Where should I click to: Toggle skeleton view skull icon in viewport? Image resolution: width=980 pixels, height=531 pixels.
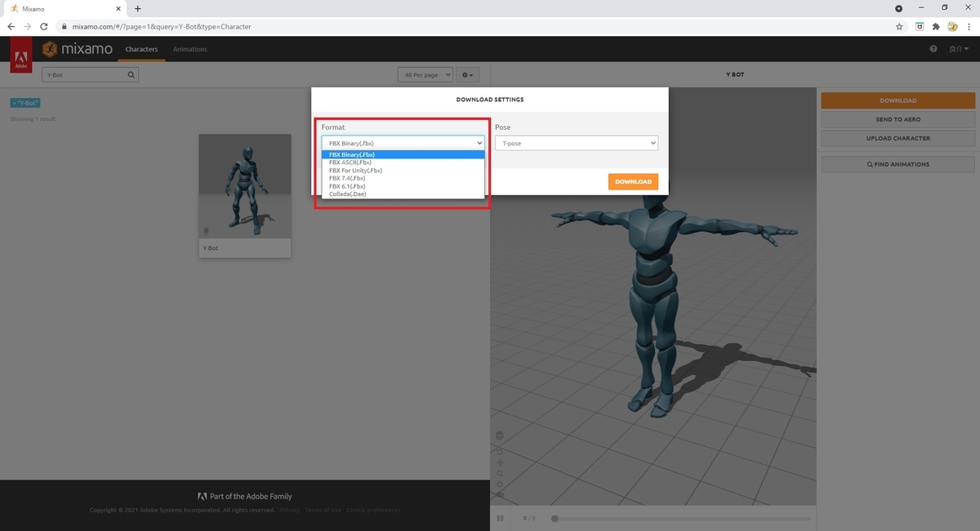[x=500, y=435]
